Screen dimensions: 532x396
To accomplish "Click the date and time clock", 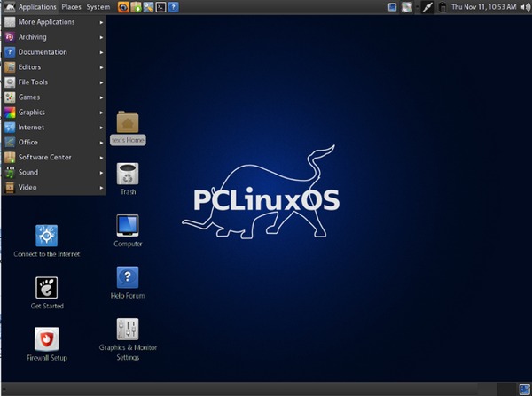I will click(x=483, y=7).
